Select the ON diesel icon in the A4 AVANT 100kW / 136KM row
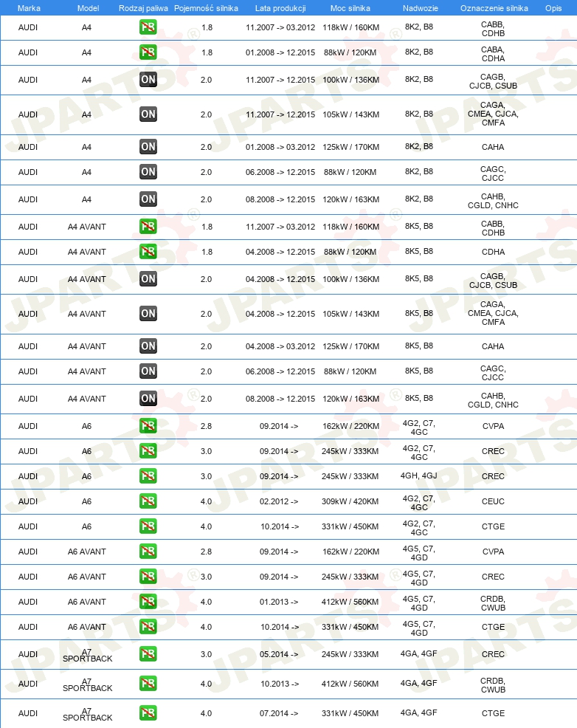 click(148, 279)
